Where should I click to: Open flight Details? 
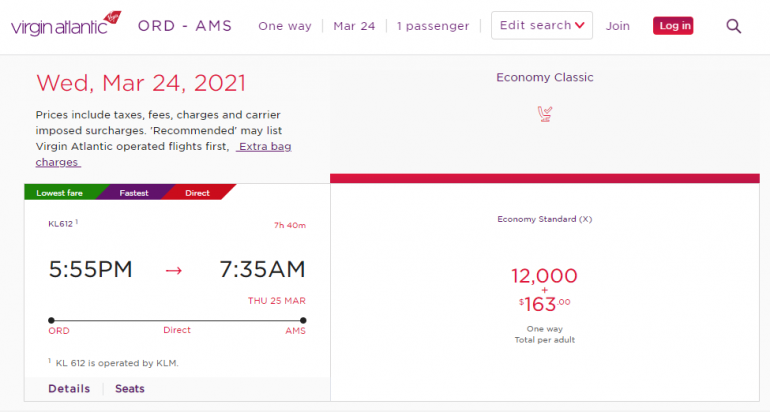tap(68, 388)
